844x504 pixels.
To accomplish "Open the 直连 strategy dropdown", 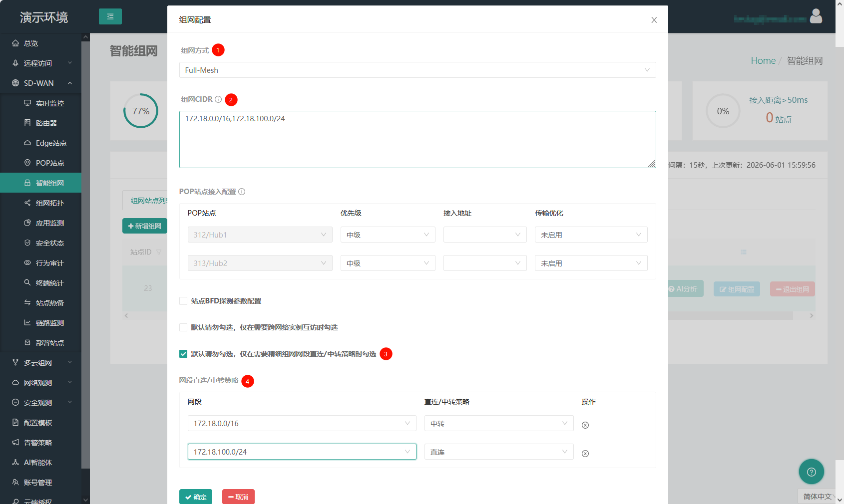I will tap(499, 452).
